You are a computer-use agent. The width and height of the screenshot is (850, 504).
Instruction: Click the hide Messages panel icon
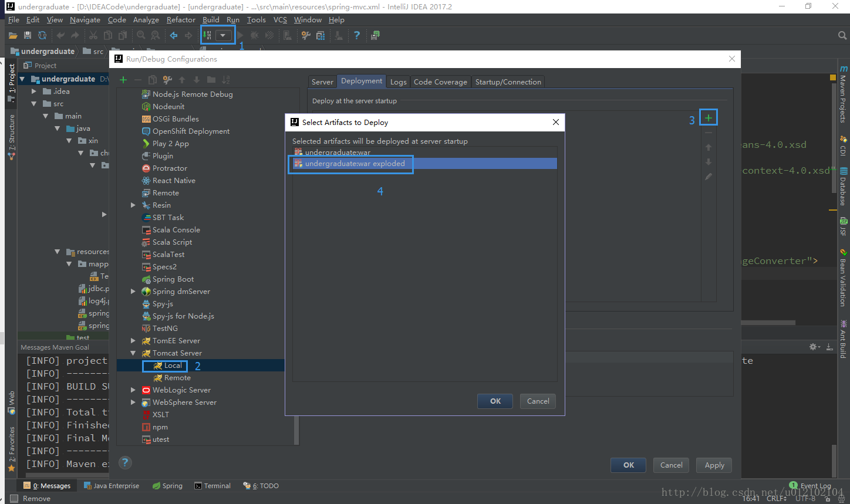tap(829, 347)
